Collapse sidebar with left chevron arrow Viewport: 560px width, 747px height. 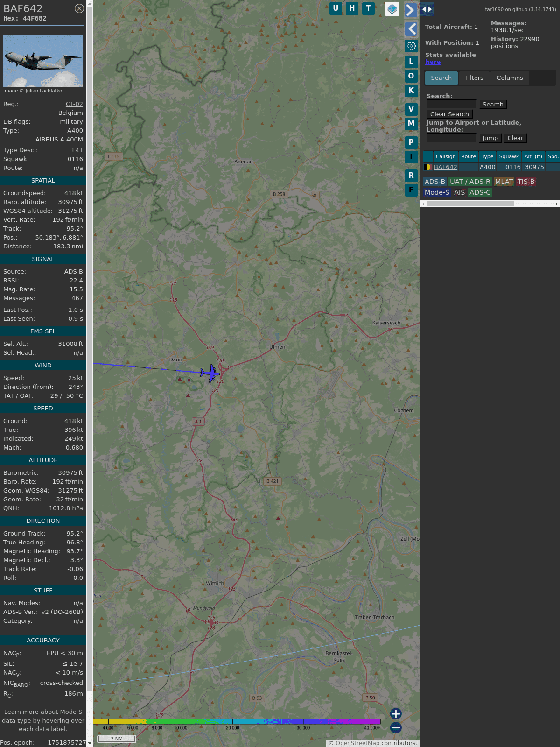point(411,29)
